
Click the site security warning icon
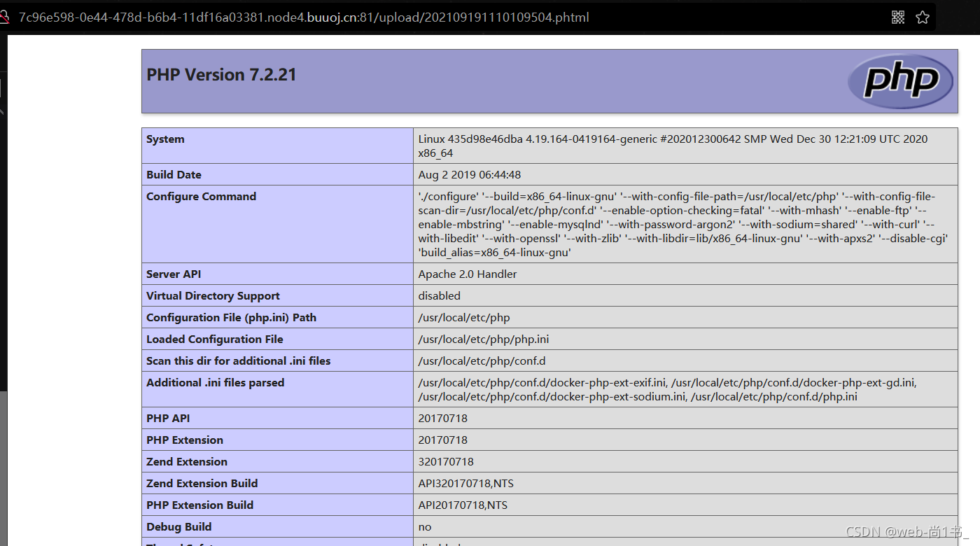pos(3,17)
